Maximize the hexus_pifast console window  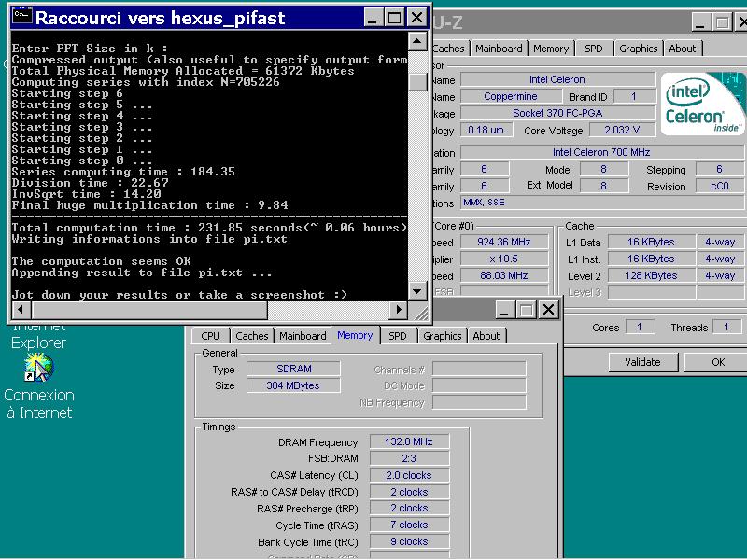(x=394, y=18)
